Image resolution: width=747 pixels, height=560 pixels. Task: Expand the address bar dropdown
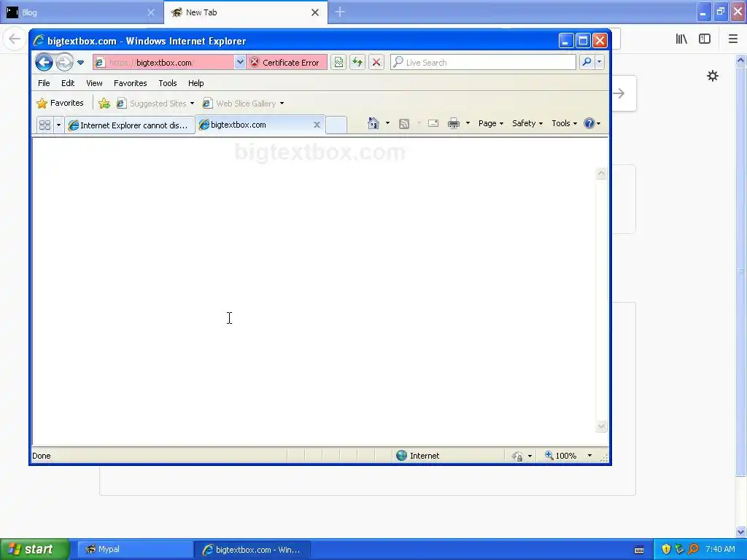click(x=240, y=63)
